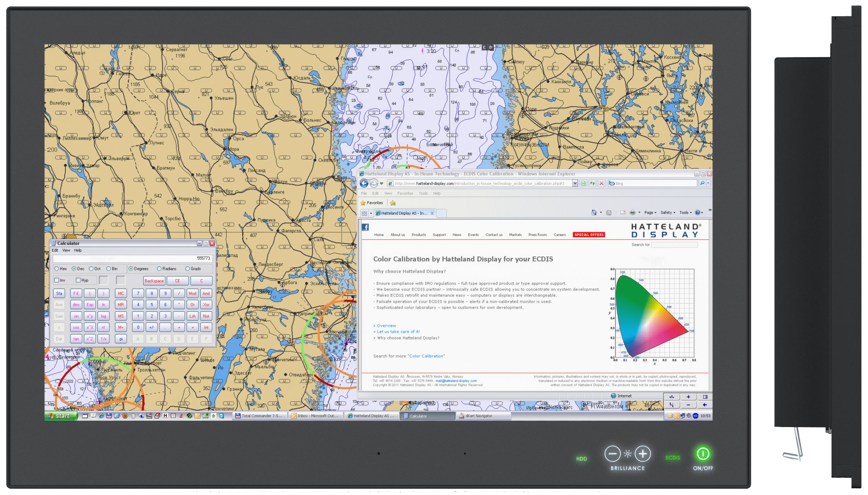Click the Firefox icon in quick launch

125,416
